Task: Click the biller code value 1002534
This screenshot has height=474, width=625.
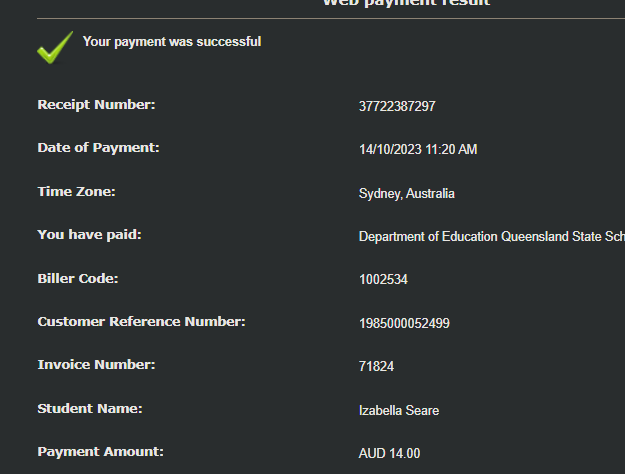Action: click(383, 280)
